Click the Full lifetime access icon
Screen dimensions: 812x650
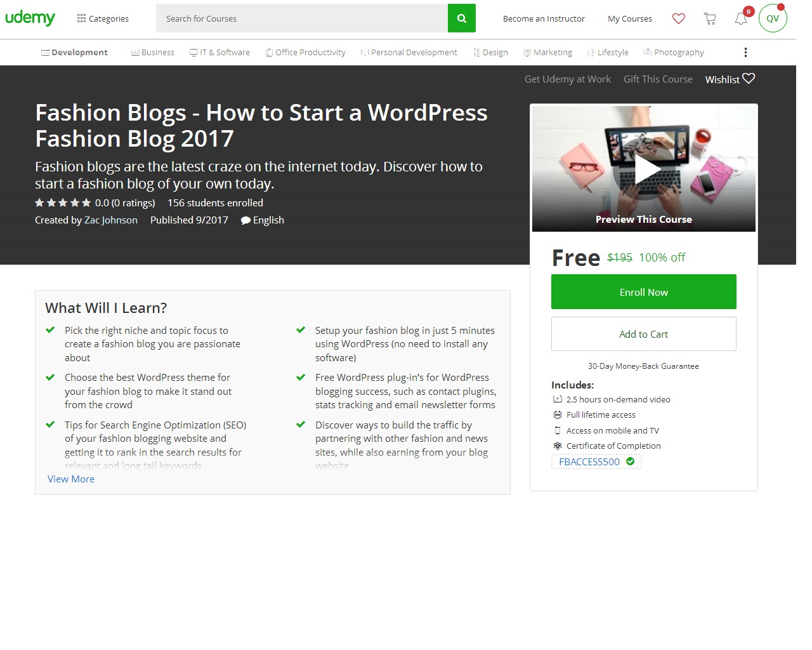pos(558,415)
